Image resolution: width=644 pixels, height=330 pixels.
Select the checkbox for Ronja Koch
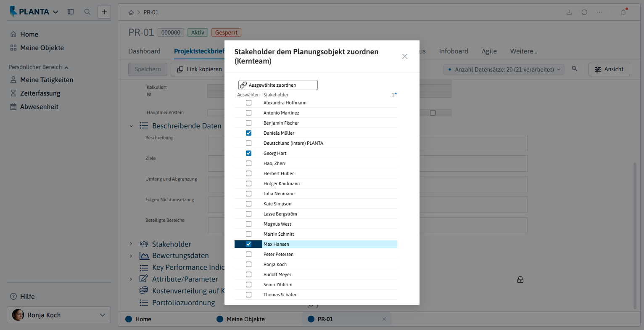[x=248, y=264]
